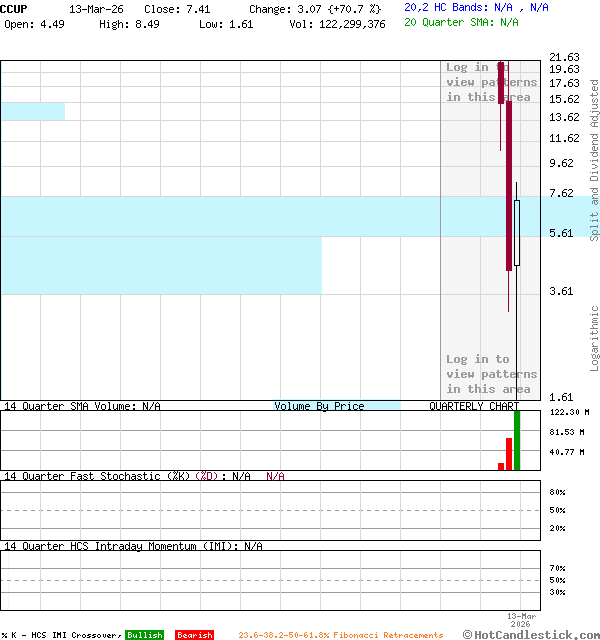
Task: Click the QUARTERLY CHART label
Action: pyautogui.click(x=474, y=406)
